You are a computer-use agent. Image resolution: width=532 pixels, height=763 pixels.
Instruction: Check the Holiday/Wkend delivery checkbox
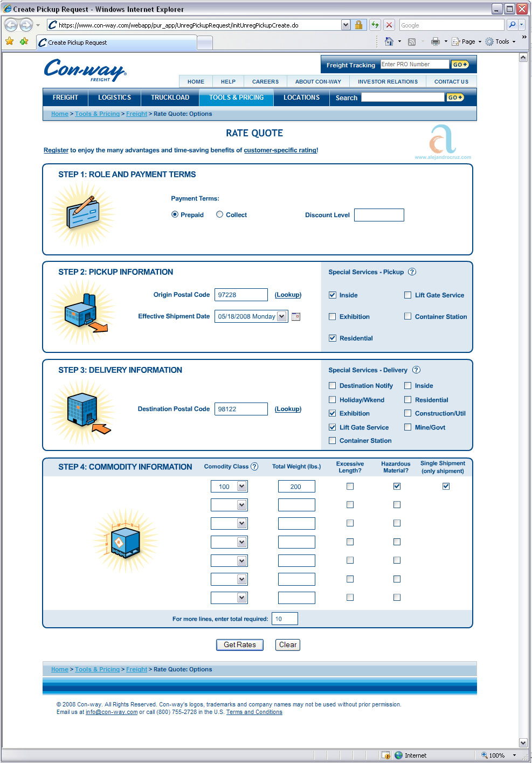(x=333, y=400)
